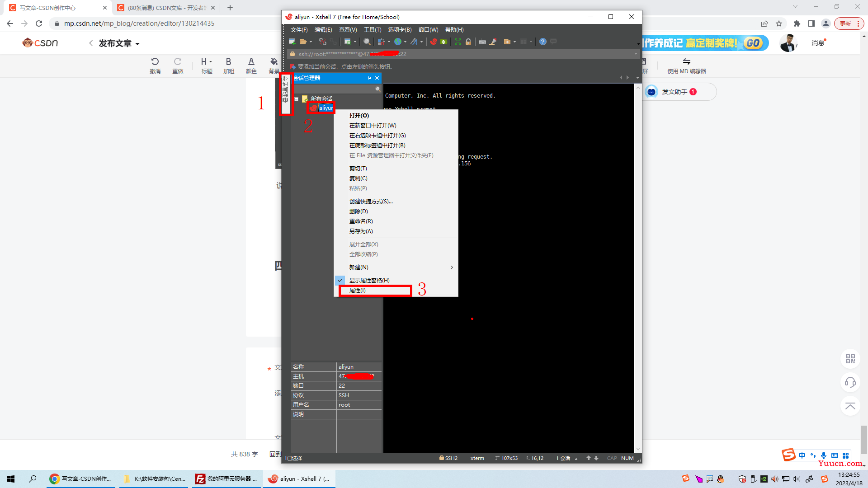
Task: Click the 消息 link in CSDN header
Action: pos(818,43)
